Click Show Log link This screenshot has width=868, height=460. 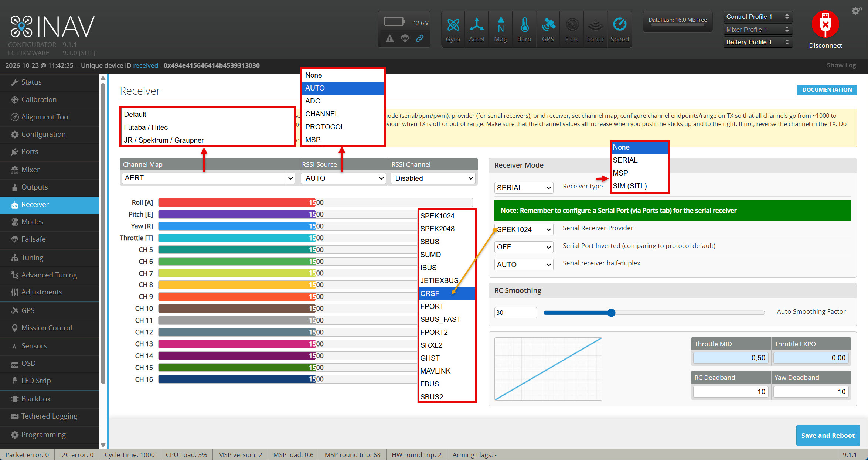841,65
